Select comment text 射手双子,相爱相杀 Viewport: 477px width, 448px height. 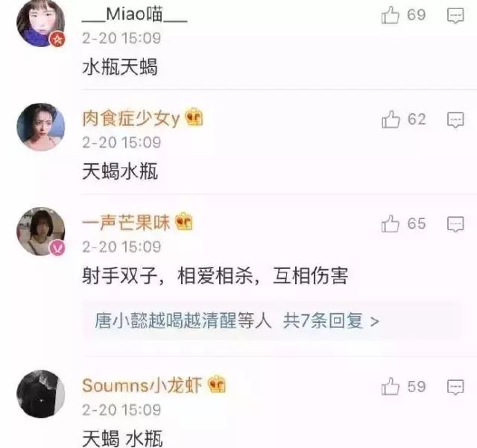(171, 276)
